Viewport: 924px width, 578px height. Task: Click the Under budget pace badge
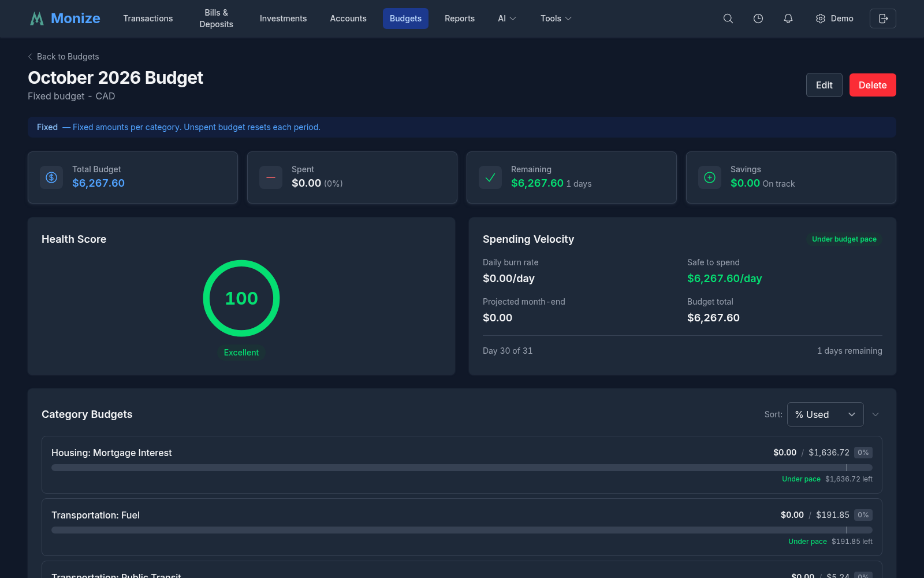pyautogui.click(x=844, y=239)
